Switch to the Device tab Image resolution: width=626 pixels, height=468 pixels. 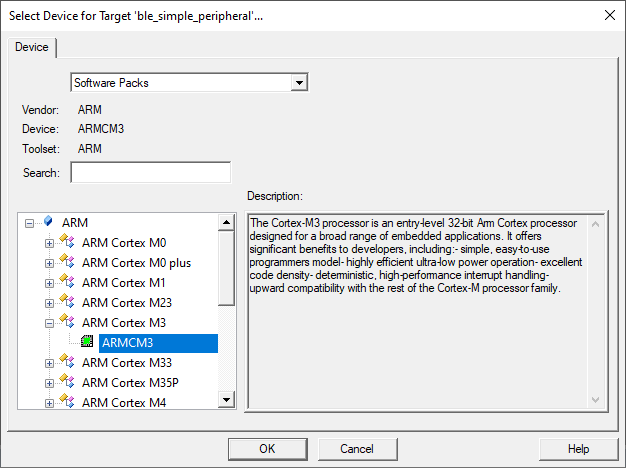[32, 47]
